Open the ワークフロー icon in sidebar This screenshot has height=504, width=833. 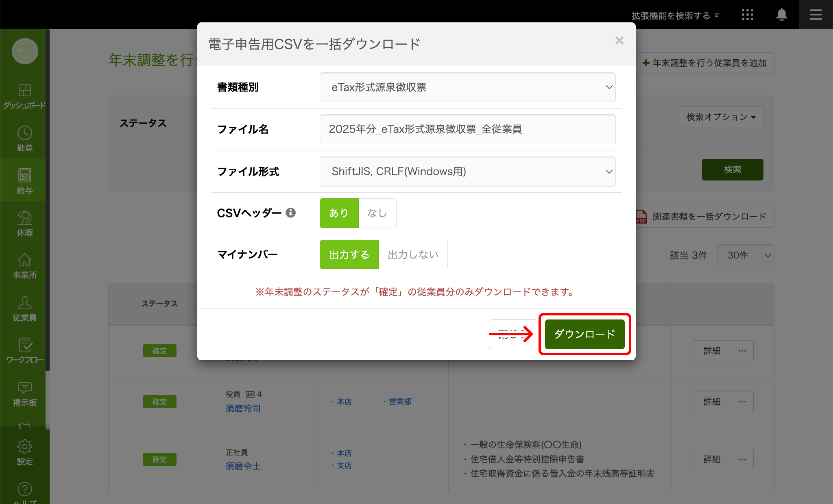pos(25,345)
